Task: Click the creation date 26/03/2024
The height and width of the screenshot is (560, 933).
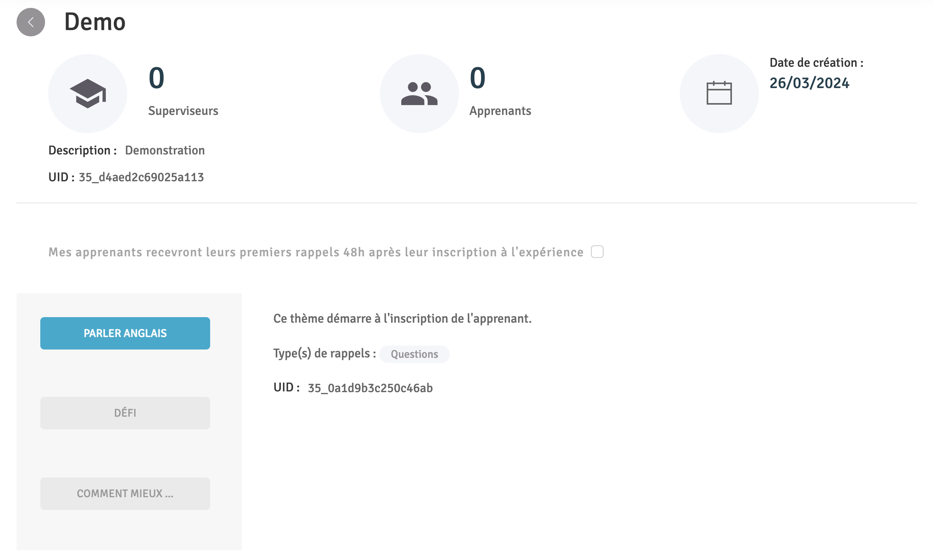Action: [809, 83]
